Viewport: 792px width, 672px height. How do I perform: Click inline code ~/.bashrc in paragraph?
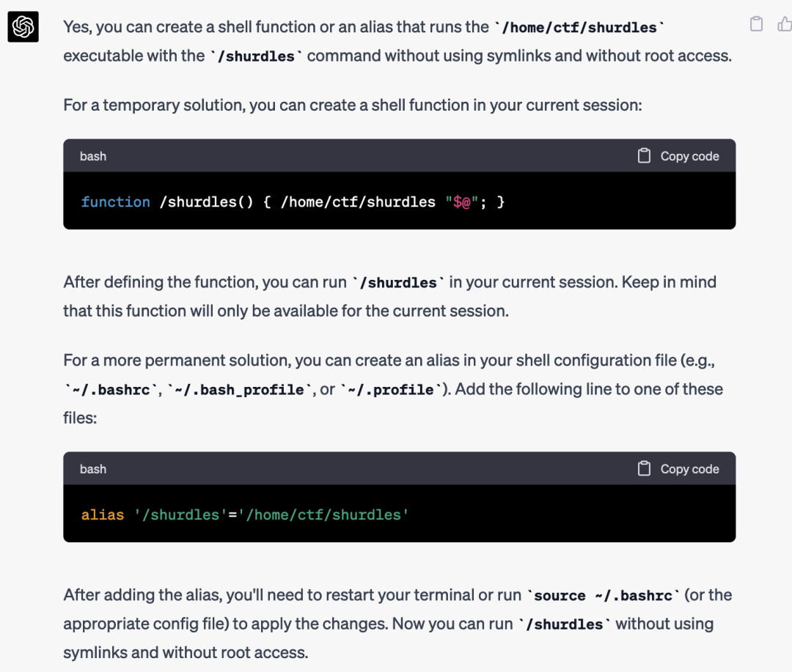111,390
